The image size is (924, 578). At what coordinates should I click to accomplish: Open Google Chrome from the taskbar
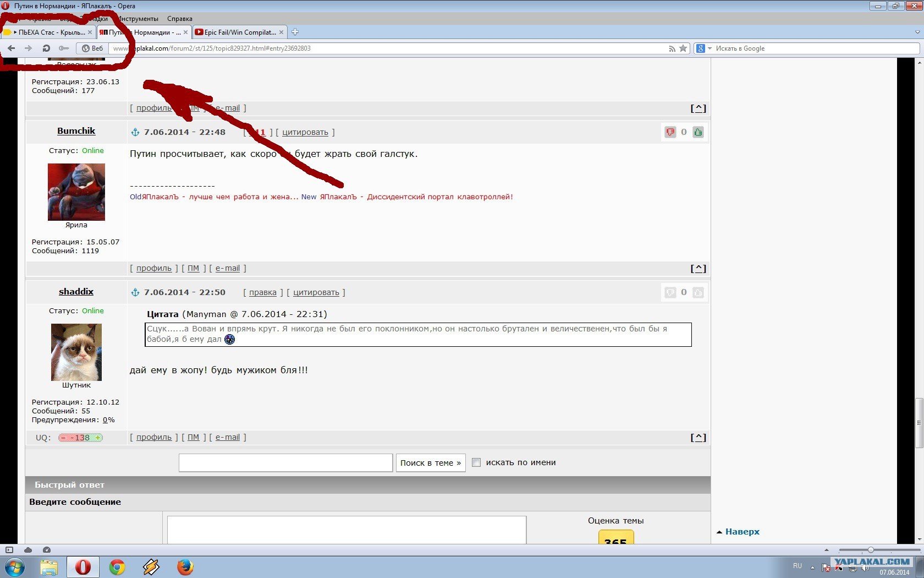(117, 567)
